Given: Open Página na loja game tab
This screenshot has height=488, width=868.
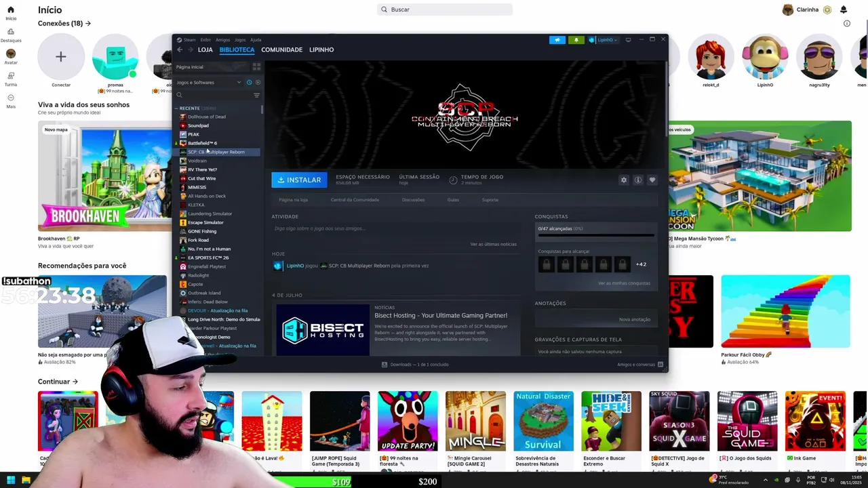Looking at the screenshot, I should tap(293, 200).
